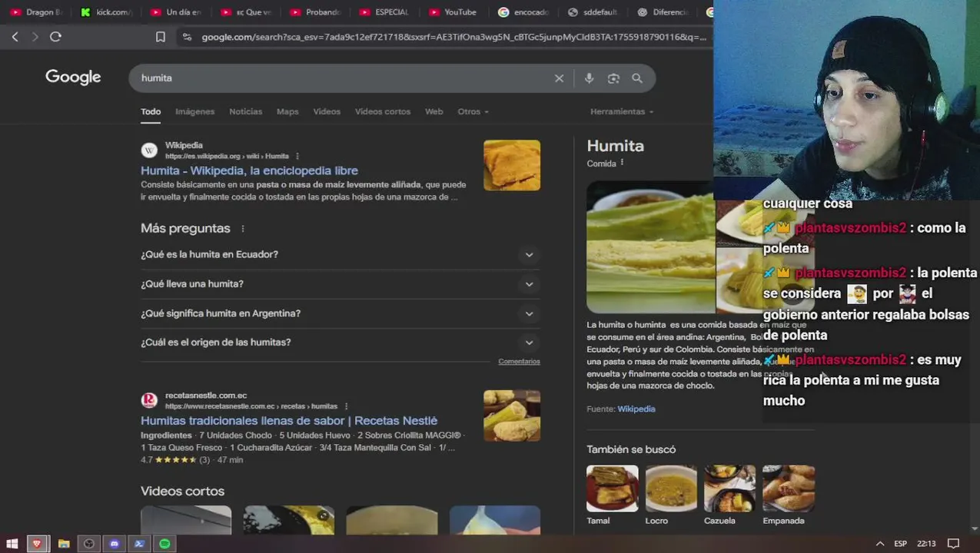Click the Wikipedia favicon in the first result
Screen dimensions: 980x553
pos(149,150)
